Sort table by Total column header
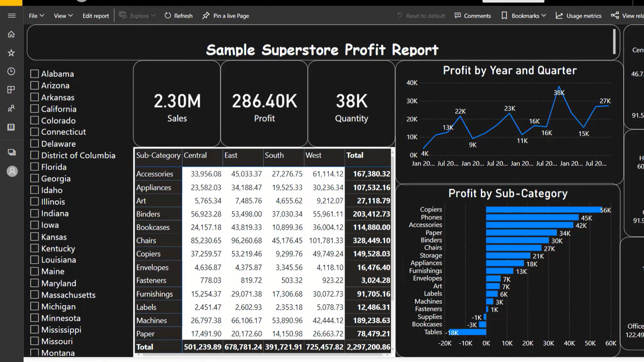This screenshot has width=644, height=362. 355,155
